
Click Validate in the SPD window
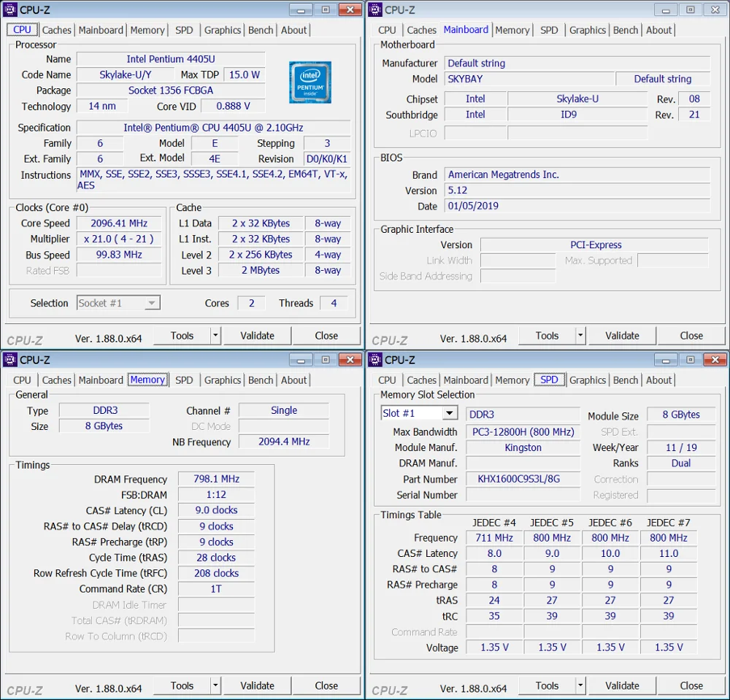[622, 685]
